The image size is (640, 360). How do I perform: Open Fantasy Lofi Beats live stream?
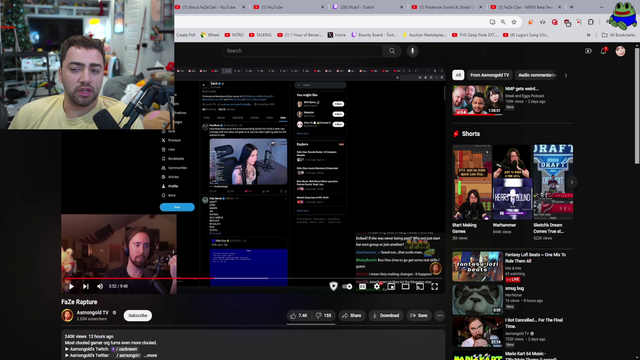pos(478,267)
